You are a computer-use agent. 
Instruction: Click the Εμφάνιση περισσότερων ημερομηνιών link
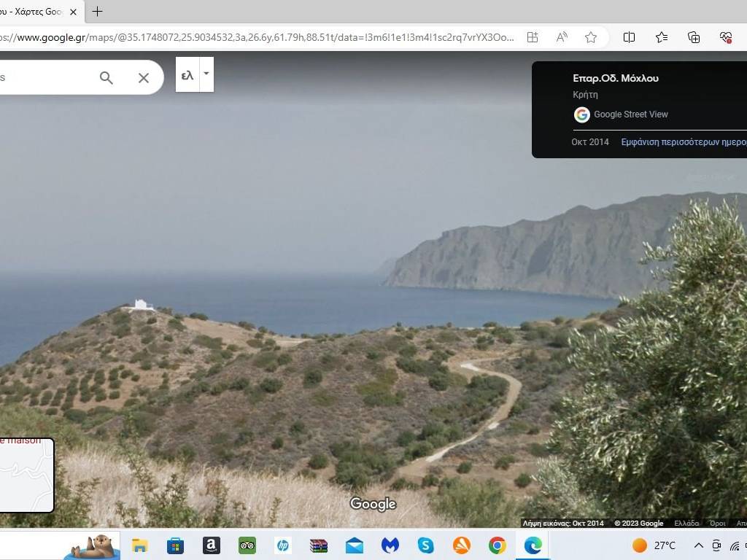point(684,142)
